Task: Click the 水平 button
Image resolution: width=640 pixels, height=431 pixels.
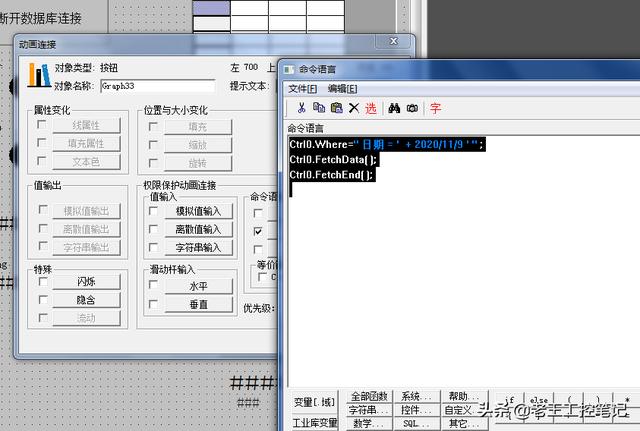Action: (x=198, y=286)
